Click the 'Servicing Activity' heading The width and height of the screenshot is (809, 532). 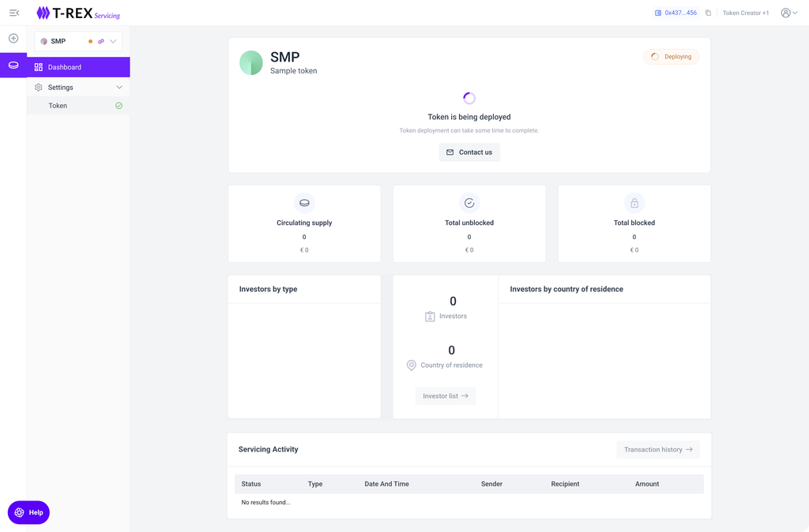pos(269,450)
